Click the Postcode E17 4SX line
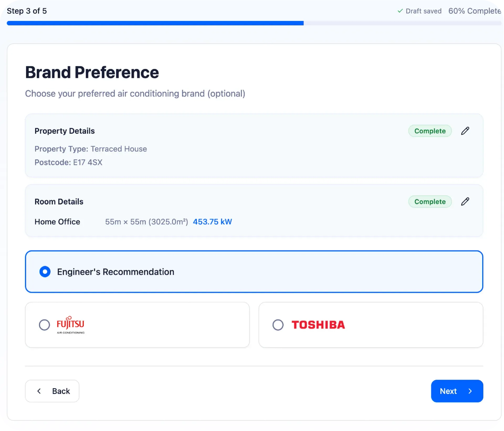 click(69, 162)
